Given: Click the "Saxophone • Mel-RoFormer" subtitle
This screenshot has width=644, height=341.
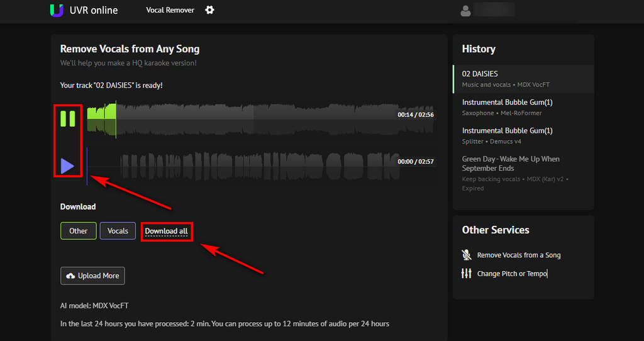Looking at the screenshot, I should pyautogui.click(x=502, y=113).
